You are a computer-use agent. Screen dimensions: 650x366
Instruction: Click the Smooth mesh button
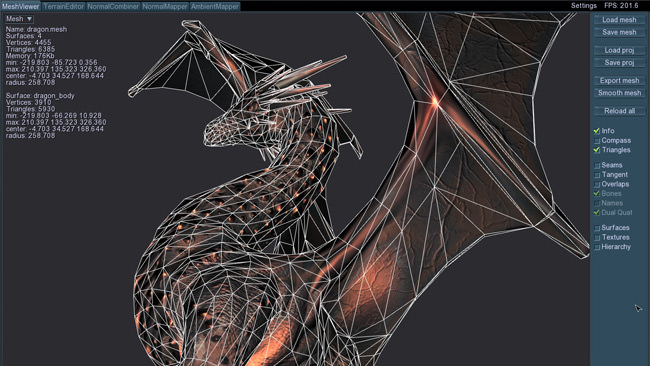coord(619,93)
